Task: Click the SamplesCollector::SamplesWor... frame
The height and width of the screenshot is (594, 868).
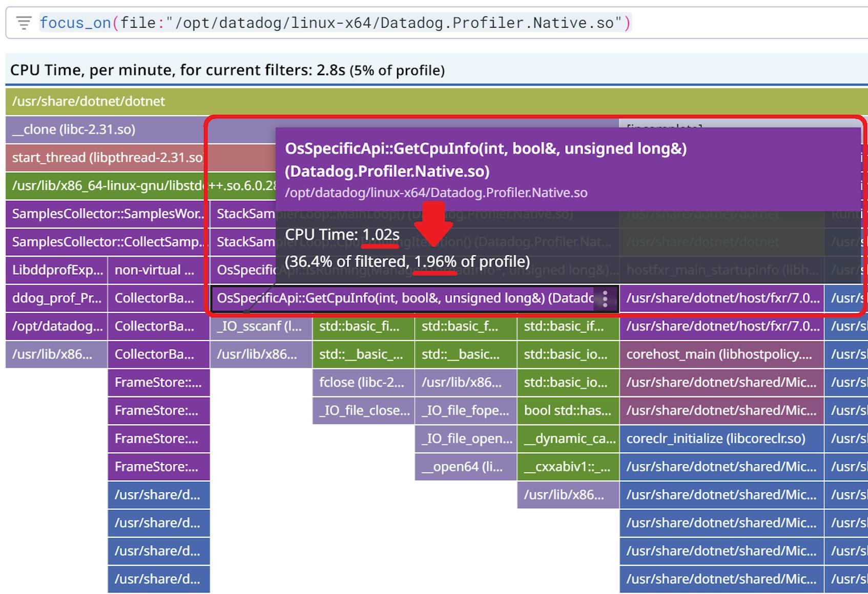Action: coord(102,214)
